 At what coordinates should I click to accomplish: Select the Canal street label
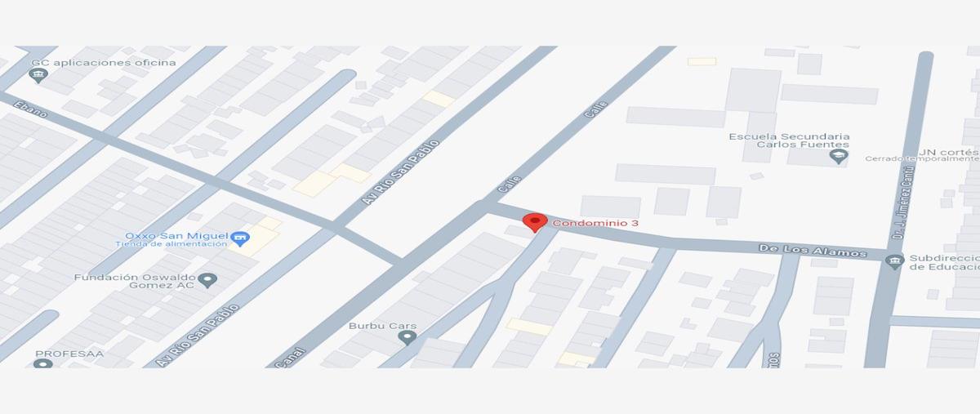point(296,357)
